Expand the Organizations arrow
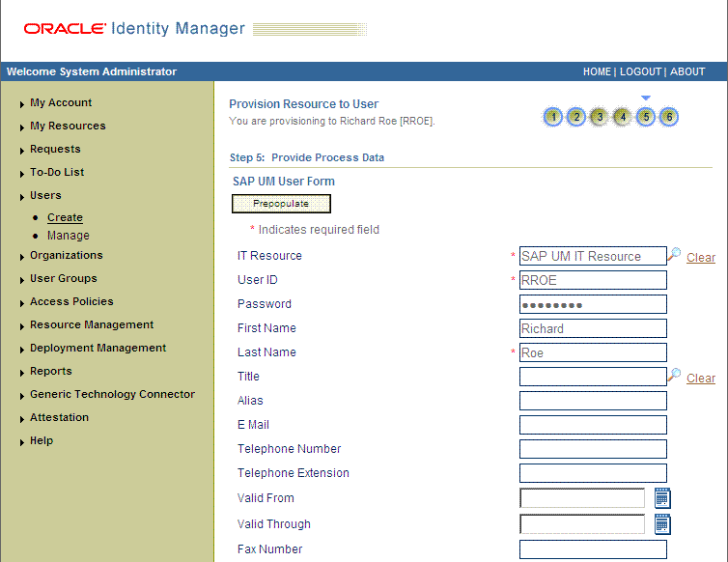This screenshot has width=728, height=562. click(x=22, y=257)
